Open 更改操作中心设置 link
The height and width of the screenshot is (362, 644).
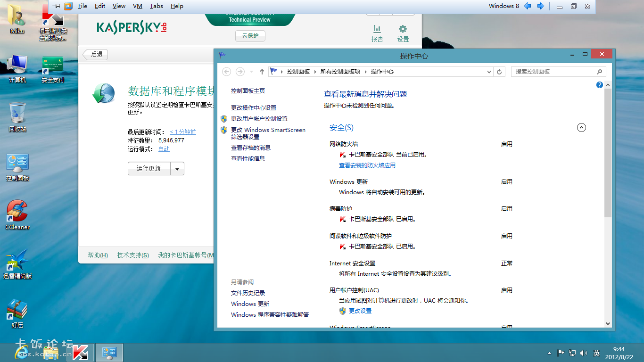pos(254,108)
